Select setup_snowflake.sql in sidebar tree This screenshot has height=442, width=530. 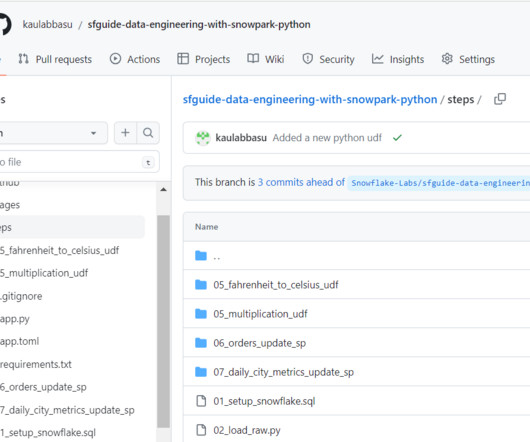[x=48, y=433]
